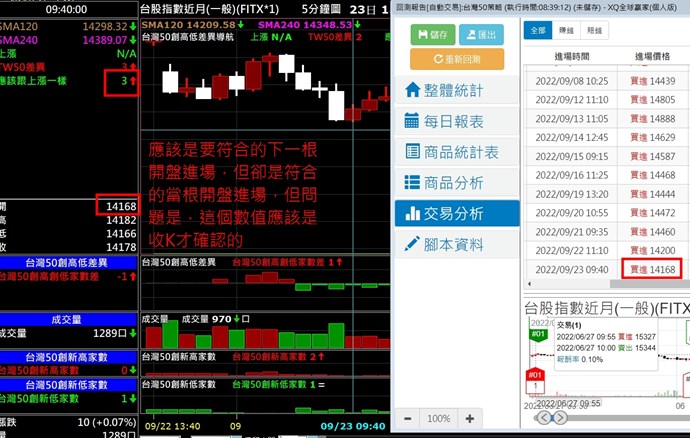Click the 09/22 13:40 time axis label

point(172,426)
